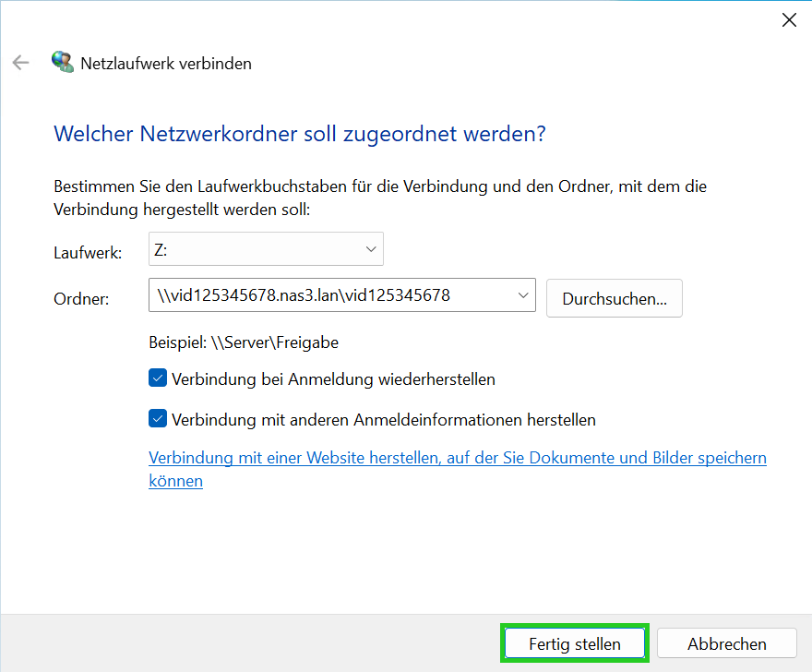Click the Durchsuchen button
The width and height of the screenshot is (812, 672).
pyautogui.click(x=614, y=297)
